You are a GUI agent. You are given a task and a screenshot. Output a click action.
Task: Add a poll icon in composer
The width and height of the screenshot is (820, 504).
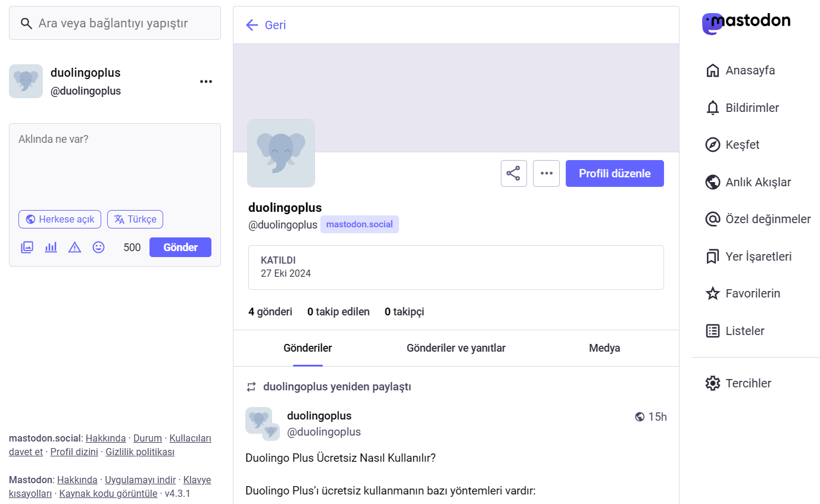click(x=51, y=247)
